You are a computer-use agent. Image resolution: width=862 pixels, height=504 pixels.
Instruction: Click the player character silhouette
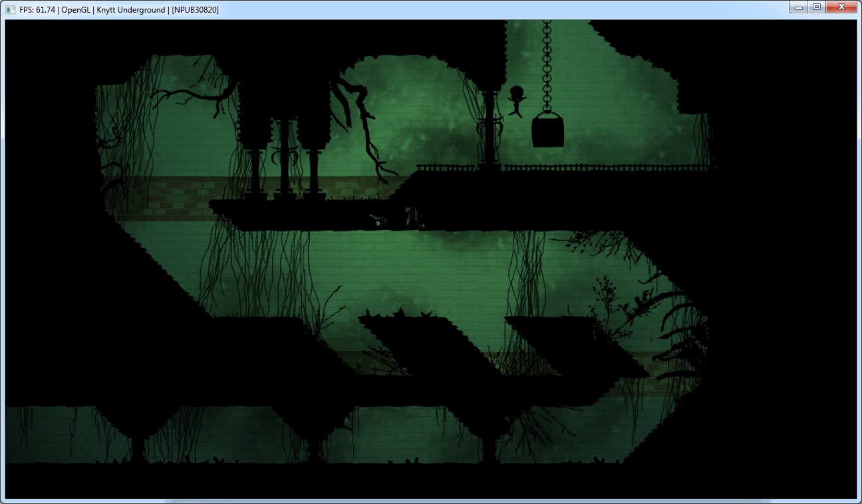point(517,102)
